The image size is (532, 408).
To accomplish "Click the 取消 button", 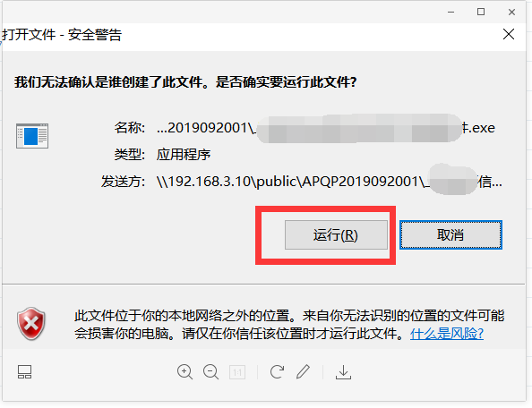I will tap(450, 234).
